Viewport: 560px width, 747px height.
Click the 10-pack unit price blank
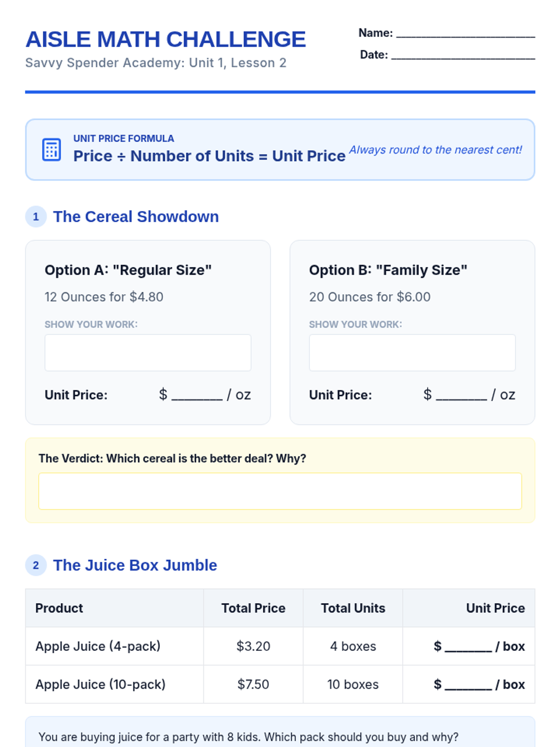pos(468,685)
